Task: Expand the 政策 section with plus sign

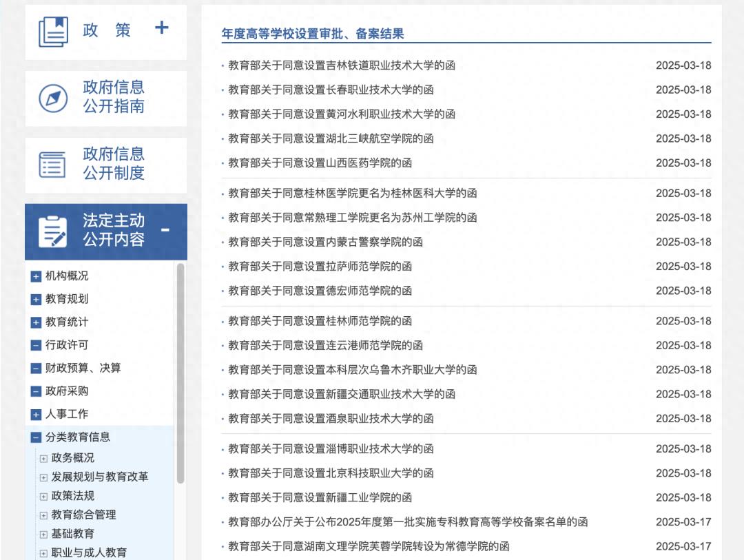Action: pyautogui.click(x=161, y=28)
